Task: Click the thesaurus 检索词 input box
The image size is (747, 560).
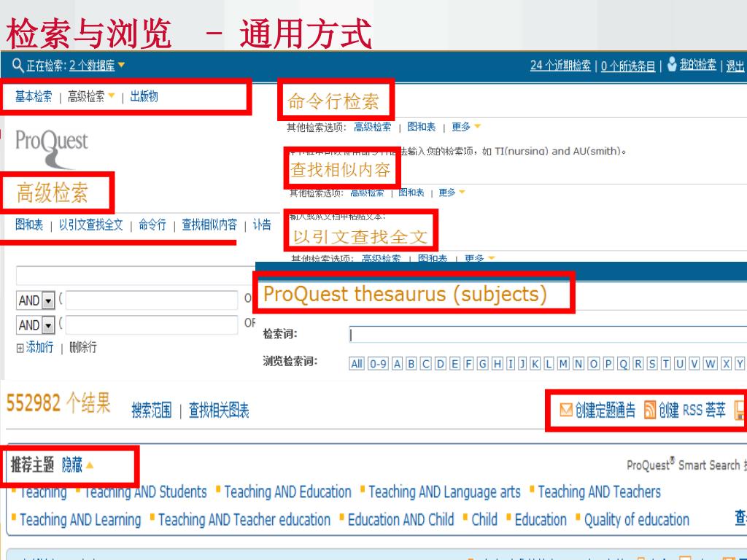Action: click(x=548, y=334)
